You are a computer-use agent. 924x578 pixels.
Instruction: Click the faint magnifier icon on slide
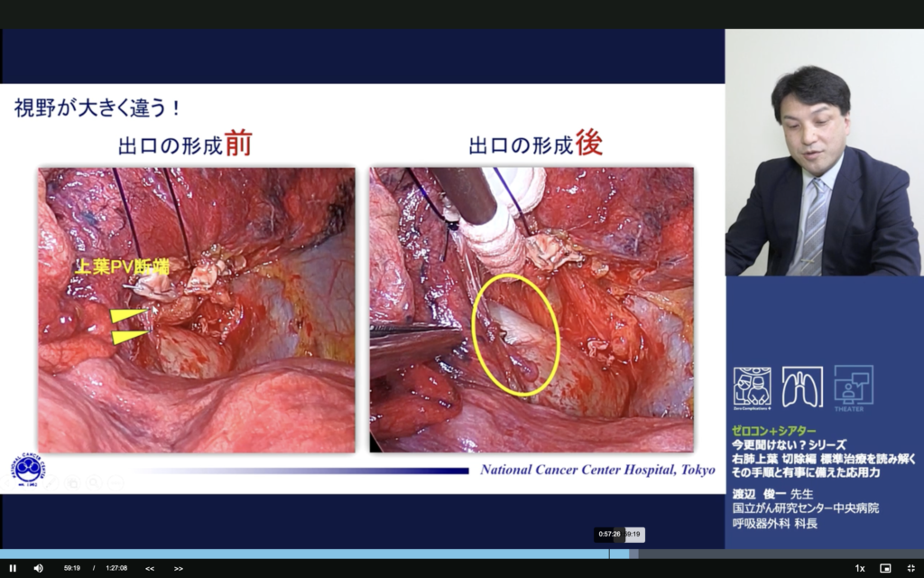[93, 482]
